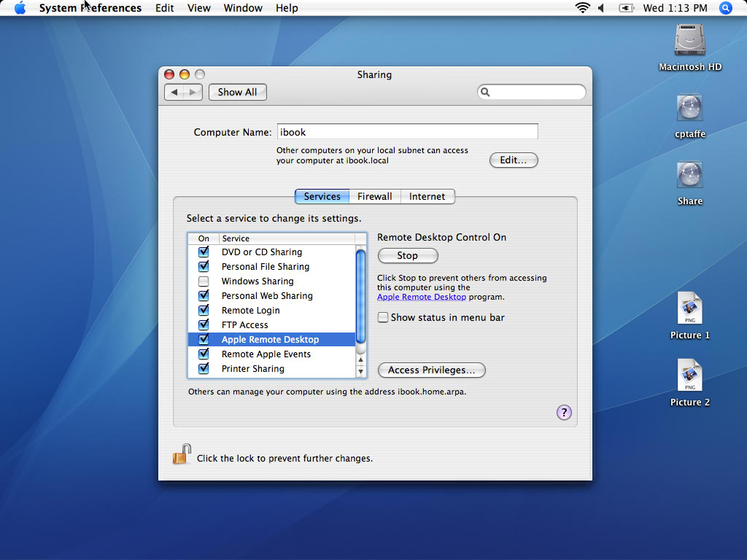
Task: Click the volume icon in menu bar
Action: pyautogui.click(x=602, y=8)
